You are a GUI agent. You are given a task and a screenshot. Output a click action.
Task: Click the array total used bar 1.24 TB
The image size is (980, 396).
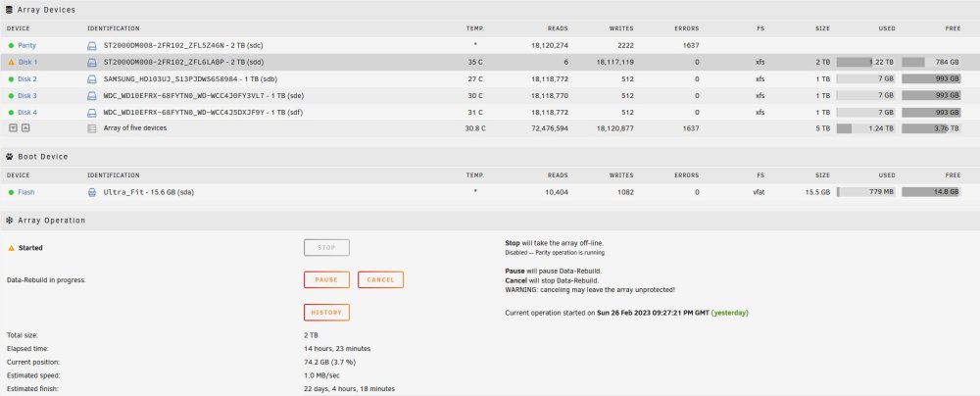pyautogui.click(x=865, y=128)
